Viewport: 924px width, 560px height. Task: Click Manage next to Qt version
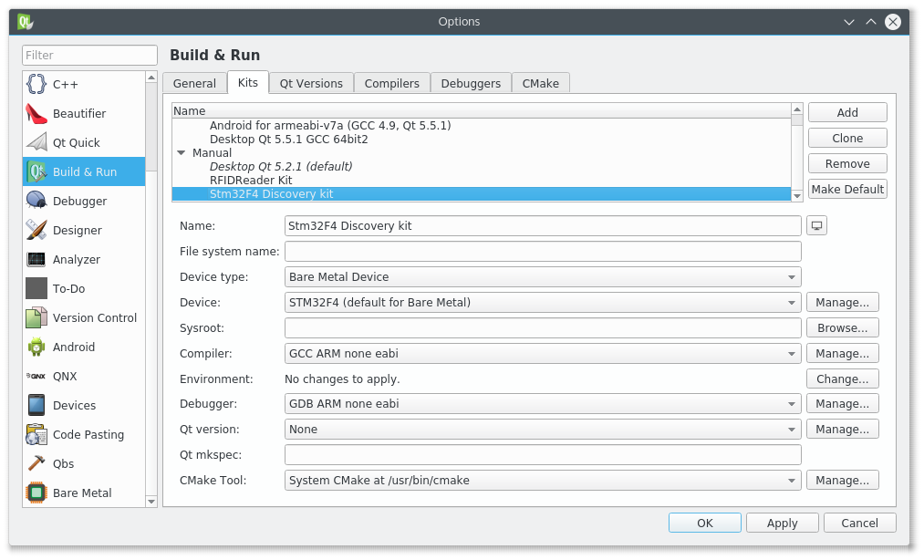pyautogui.click(x=843, y=430)
